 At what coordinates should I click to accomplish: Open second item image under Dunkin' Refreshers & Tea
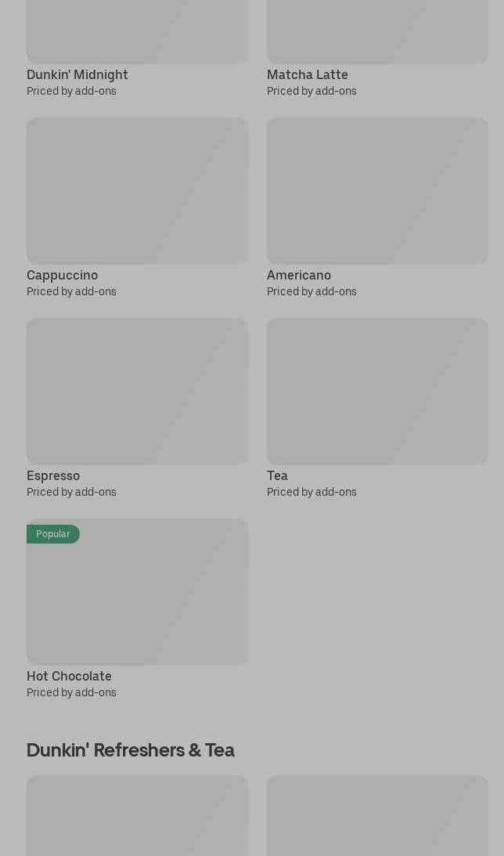coord(377,815)
